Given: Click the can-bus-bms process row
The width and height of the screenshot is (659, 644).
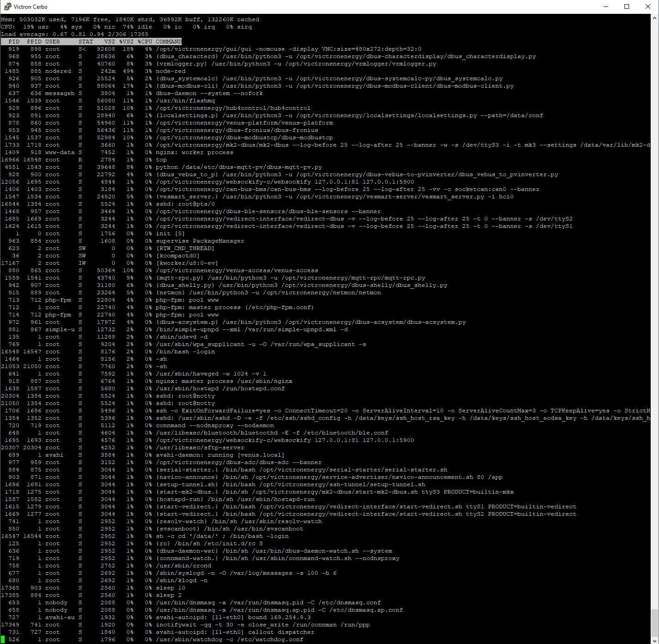Looking at the screenshot, I should click(x=270, y=189).
